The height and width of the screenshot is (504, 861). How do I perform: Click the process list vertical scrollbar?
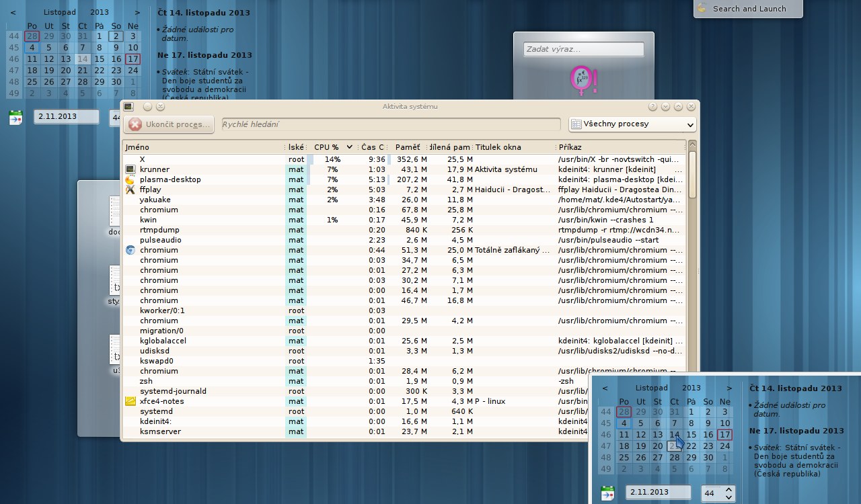[x=692, y=175]
